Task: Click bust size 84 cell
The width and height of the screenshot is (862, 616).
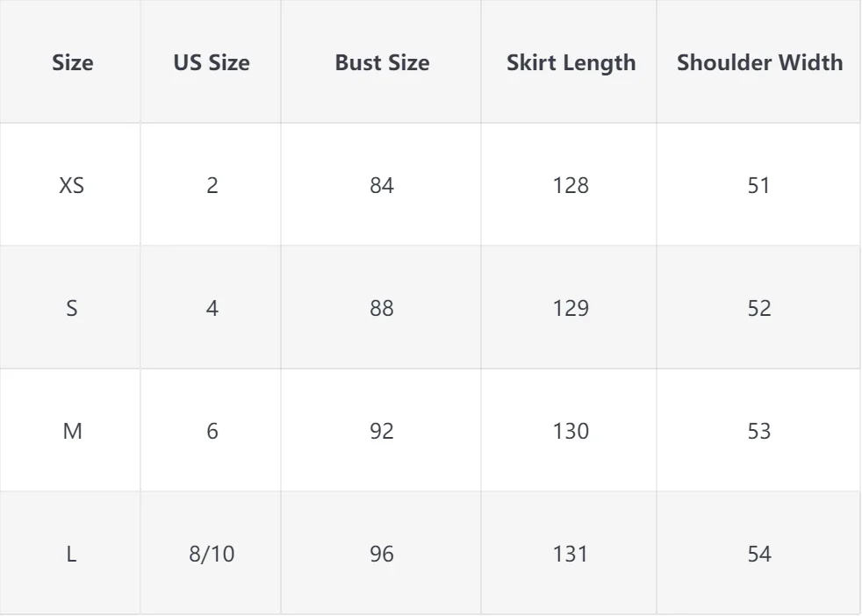Action: (382, 186)
